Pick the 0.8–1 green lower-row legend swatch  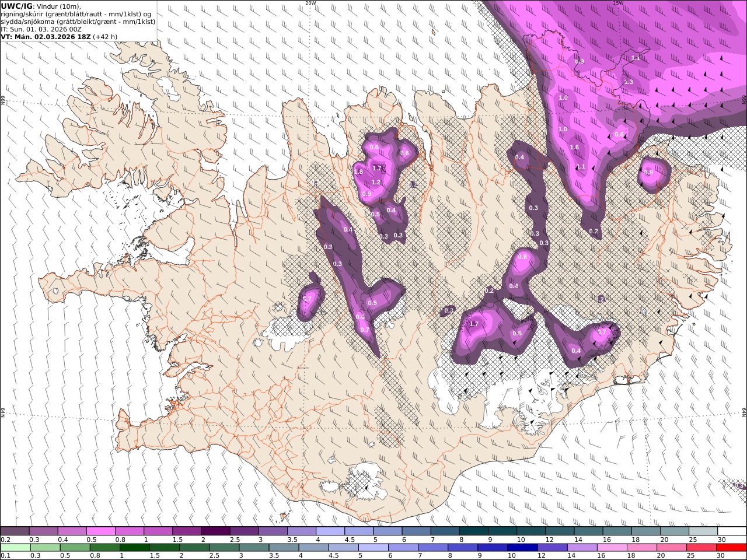(x=104, y=548)
